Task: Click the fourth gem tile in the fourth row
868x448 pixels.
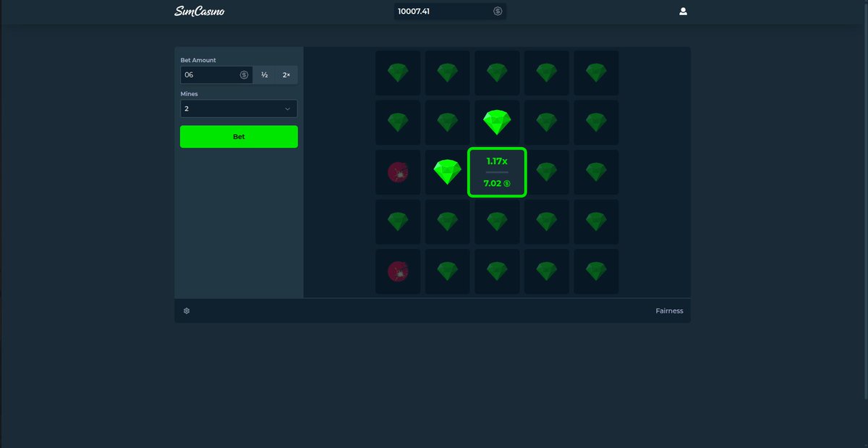Action: pyautogui.click(x=547, y=221)
